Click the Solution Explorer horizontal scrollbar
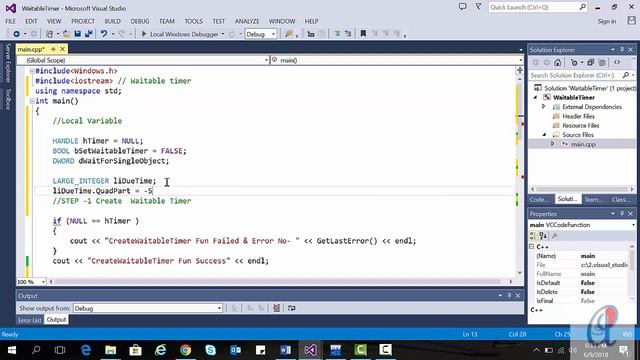This screenshot has width=640, height=360. point(582,189)
